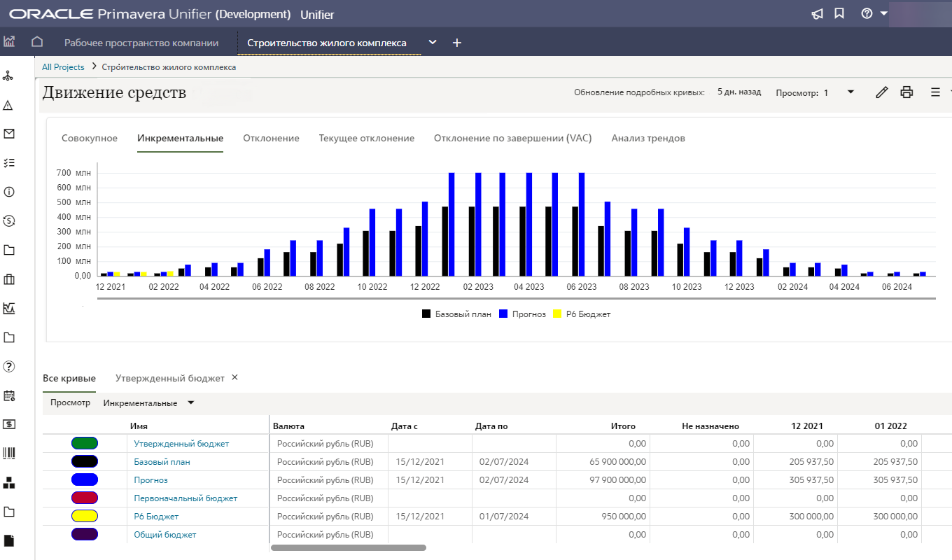Switch to the Совокупное tab
Viewport: 952px width, 560px height.
pos(90,139)
